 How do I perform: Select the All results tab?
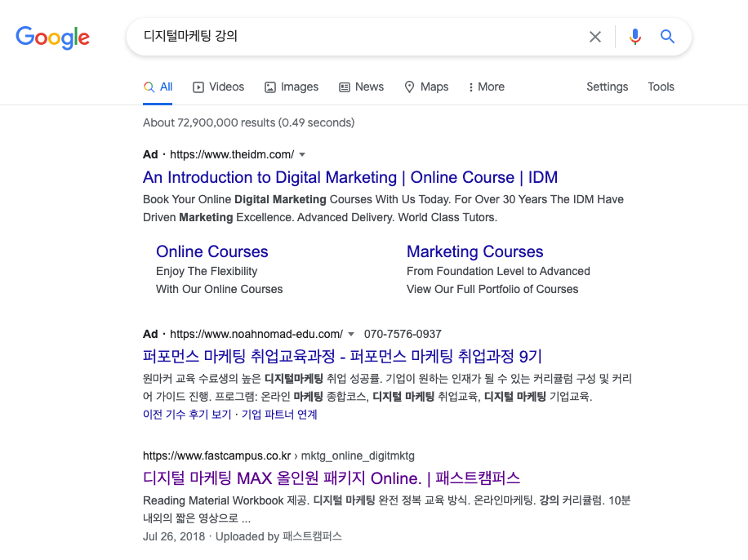[x=158, y=87]
